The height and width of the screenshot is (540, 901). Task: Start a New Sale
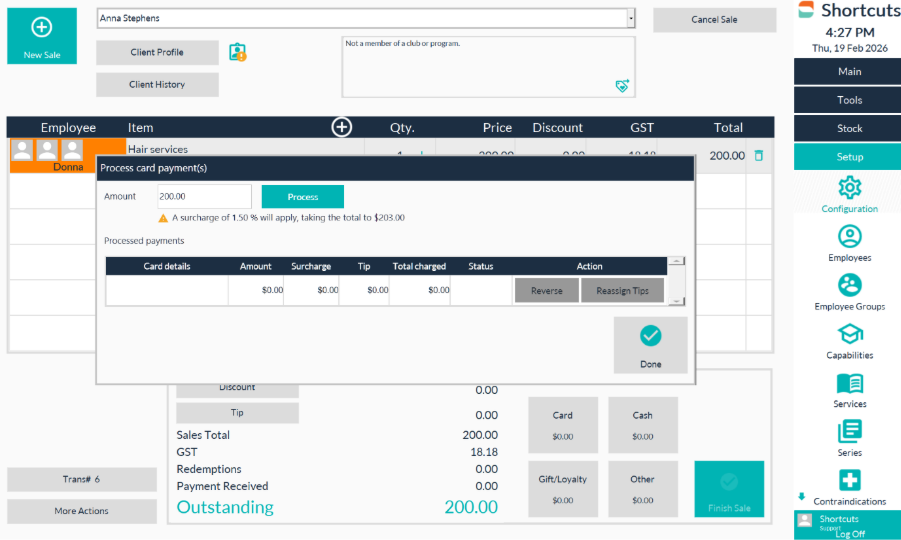pos(42,36)
